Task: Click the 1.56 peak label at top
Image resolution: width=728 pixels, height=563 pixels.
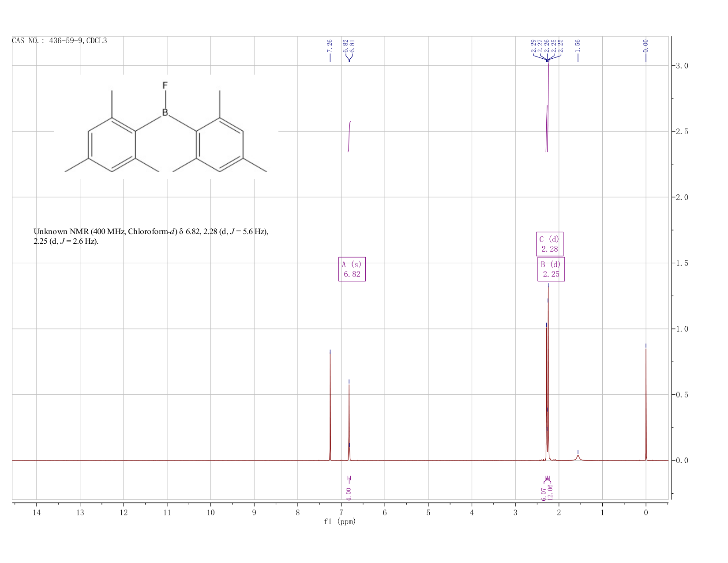Action: 578,45
